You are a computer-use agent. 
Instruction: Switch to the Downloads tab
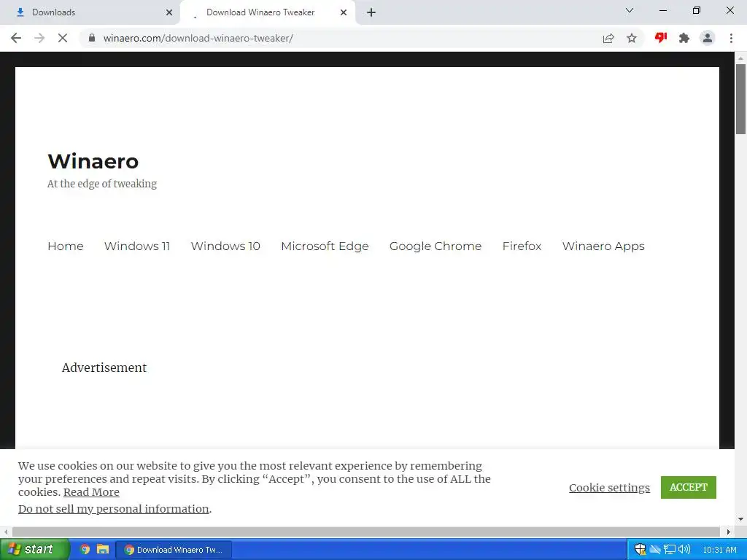pos(90,12)
